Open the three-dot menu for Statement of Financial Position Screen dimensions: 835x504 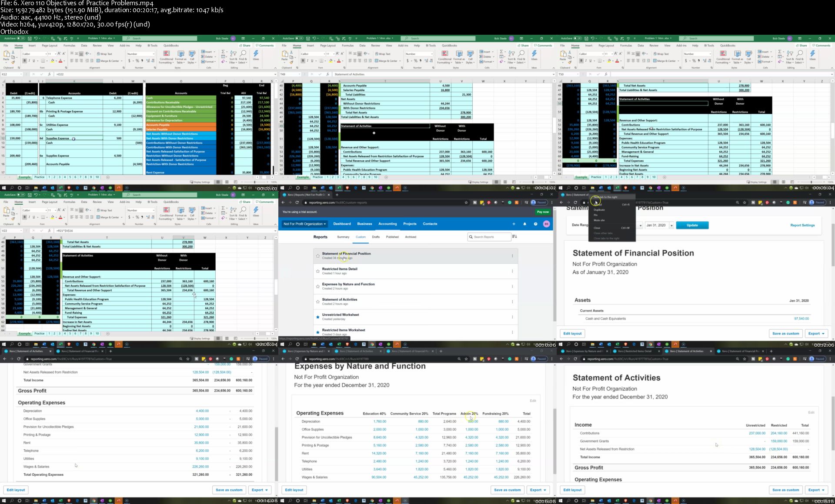[512, 256]
